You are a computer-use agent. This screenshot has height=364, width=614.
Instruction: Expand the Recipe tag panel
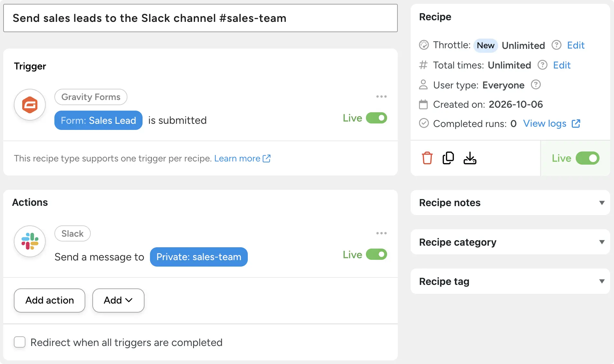[510, 281]
